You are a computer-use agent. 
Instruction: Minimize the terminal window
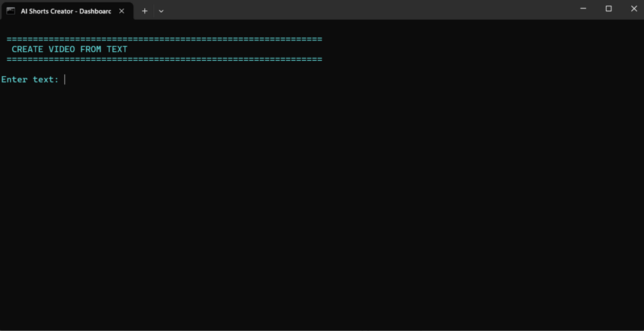(583, 8)
